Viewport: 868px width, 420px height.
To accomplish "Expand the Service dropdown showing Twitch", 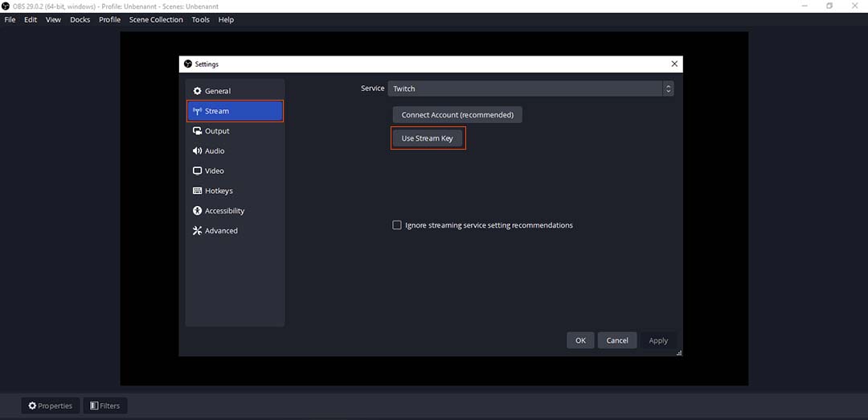I will pos(530,89).
